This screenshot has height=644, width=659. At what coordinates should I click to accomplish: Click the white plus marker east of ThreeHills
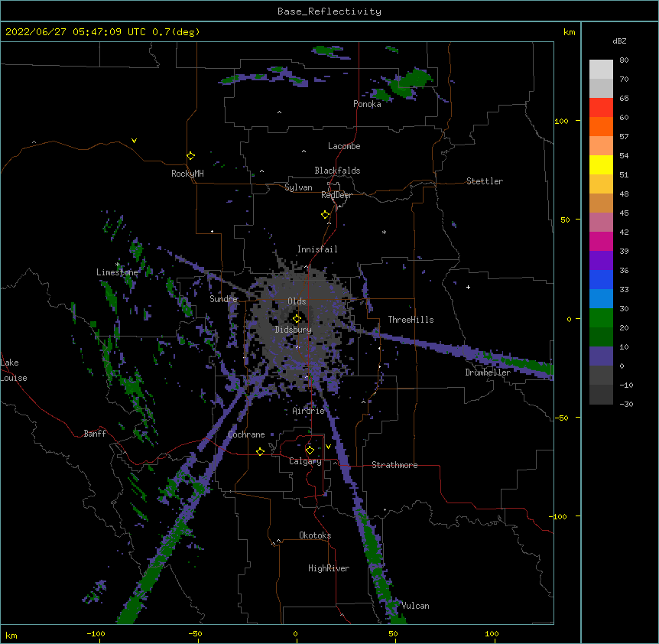point(468,287)
